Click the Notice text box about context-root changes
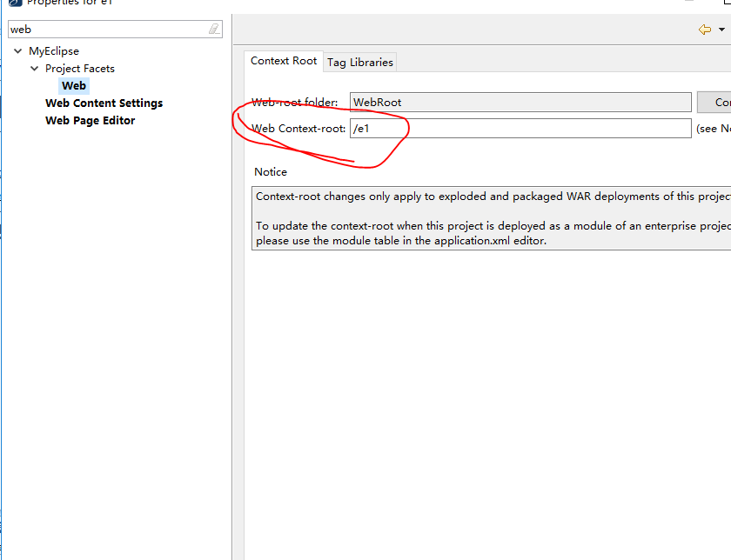The height and width of the screenshot is (560, 731). (x=492, y=218)
